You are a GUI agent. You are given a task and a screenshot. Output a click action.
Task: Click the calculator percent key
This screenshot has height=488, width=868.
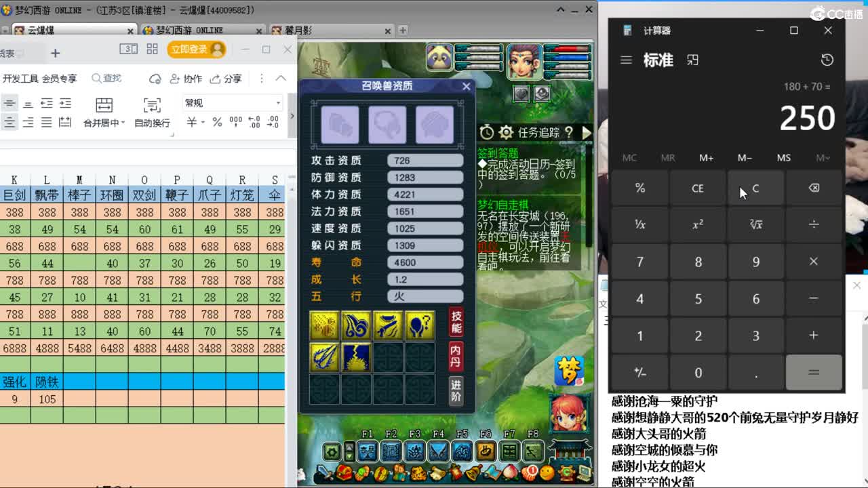pos(639,188)
